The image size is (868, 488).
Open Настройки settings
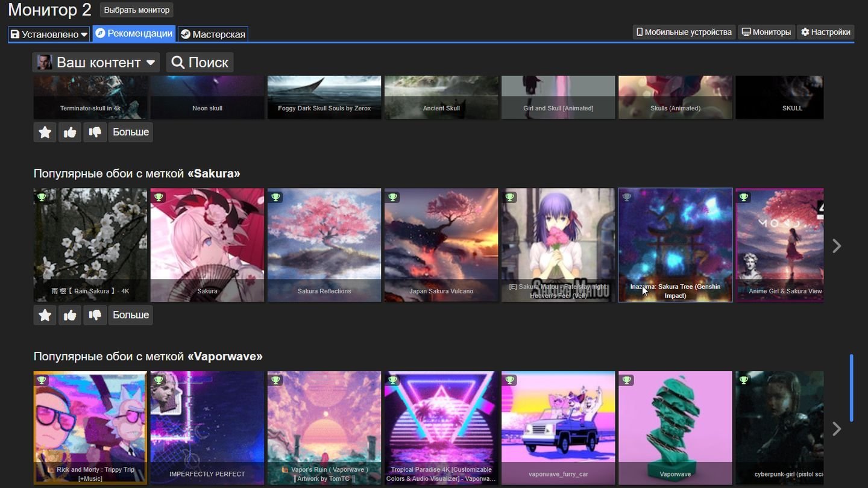825,32
